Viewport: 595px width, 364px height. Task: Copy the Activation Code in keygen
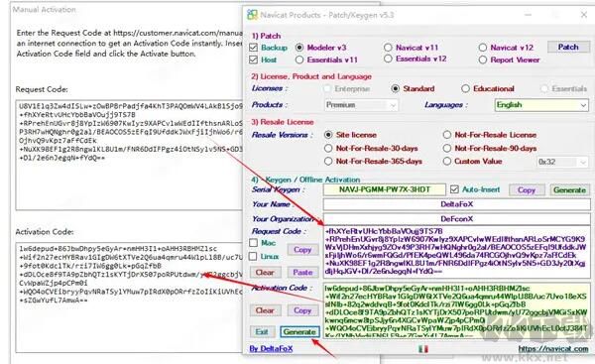(302, 310)
